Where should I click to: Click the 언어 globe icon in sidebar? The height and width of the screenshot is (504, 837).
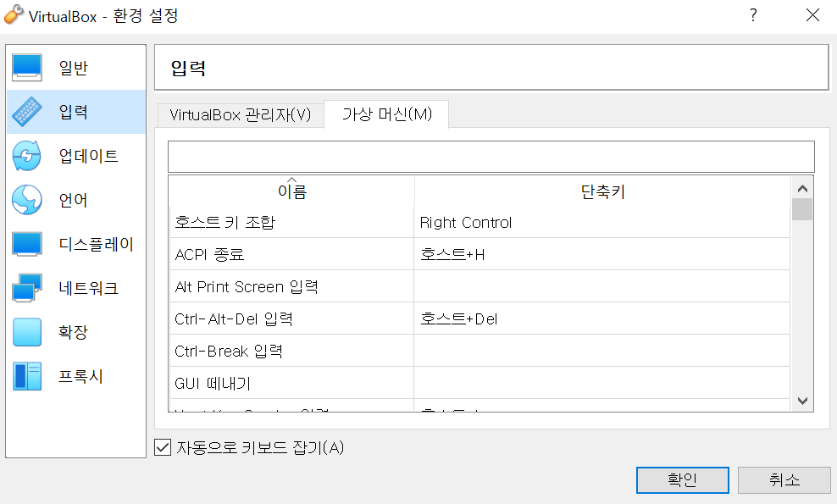[x=27, y=200]
